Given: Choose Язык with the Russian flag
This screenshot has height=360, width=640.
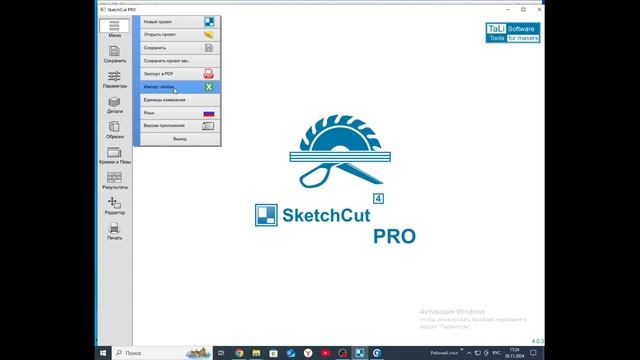Looking at the screenshot, I should point(180,113).
